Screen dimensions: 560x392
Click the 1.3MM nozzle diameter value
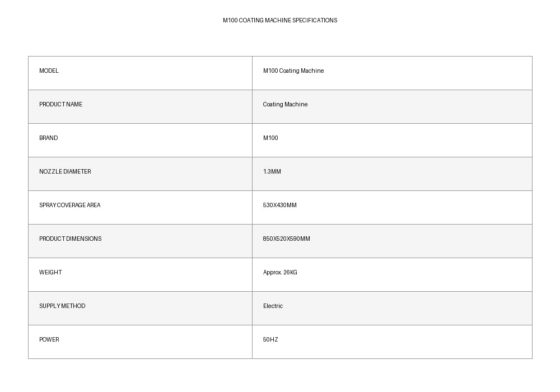pyautogui.click(x=272, y=171)
